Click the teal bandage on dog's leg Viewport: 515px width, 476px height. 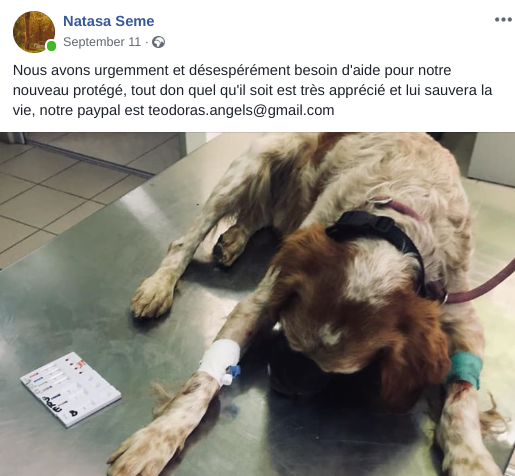click(x=464, y=369)
